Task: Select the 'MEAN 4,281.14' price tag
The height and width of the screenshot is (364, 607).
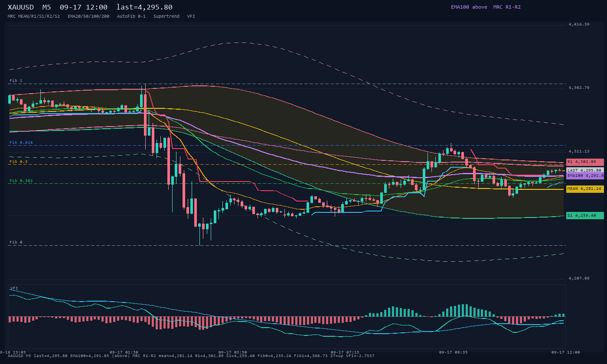Action: pos(585,189)
